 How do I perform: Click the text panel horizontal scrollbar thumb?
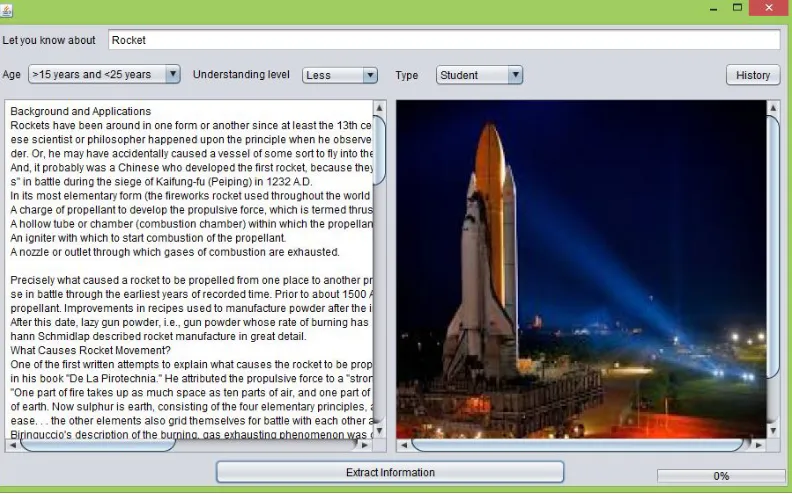tap(97, 445)
